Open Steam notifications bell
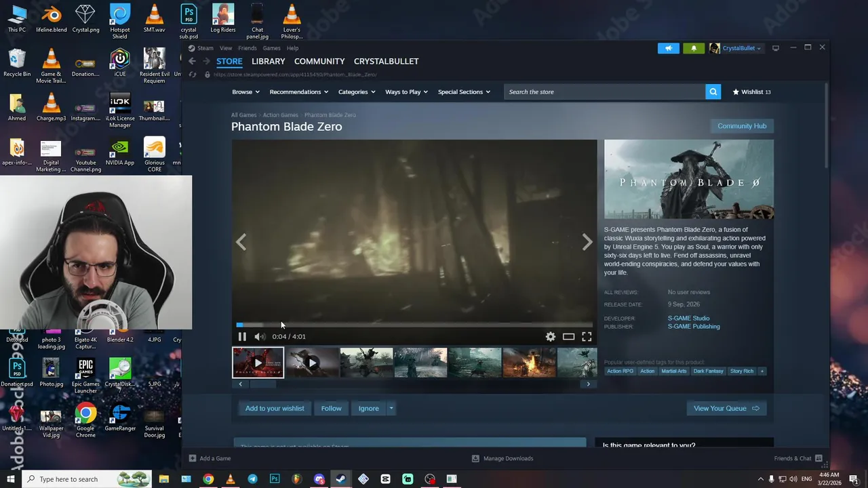This screenshot has width=868, height=488. pyautogui.click(x=693, y=48)
